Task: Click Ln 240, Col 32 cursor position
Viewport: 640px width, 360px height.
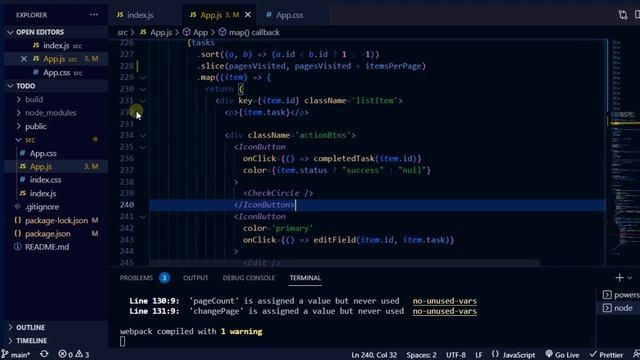Action: pos(374,355)
